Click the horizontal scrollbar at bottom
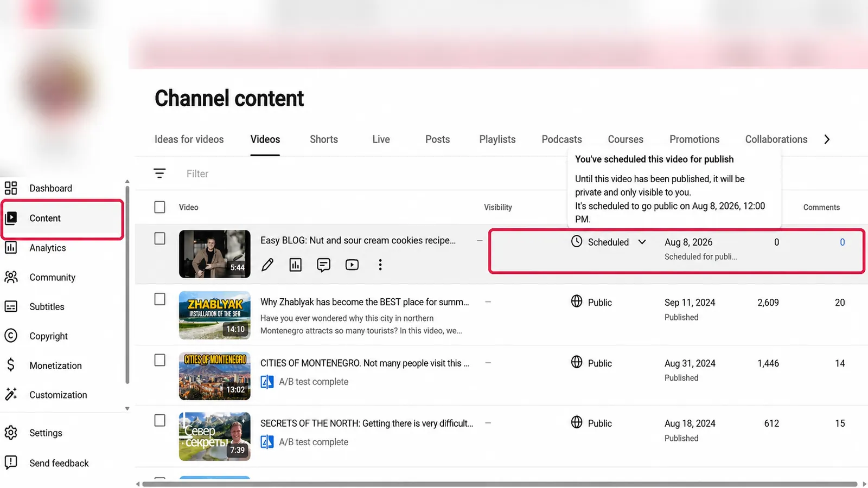This screenshot has width=868, height=488. click(x=499, y=484)
